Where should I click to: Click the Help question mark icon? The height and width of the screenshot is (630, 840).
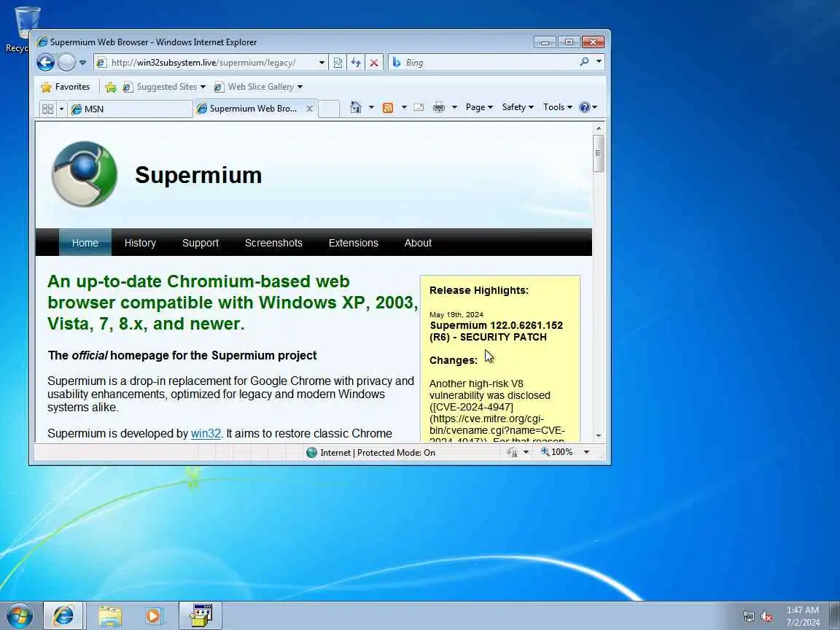[x=585, y=107]
